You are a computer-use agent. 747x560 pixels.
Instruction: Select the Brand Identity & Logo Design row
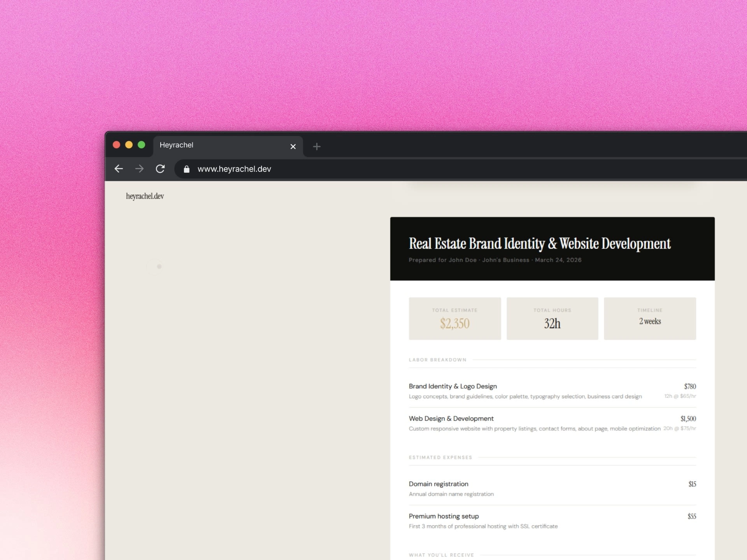pos(552,391)
